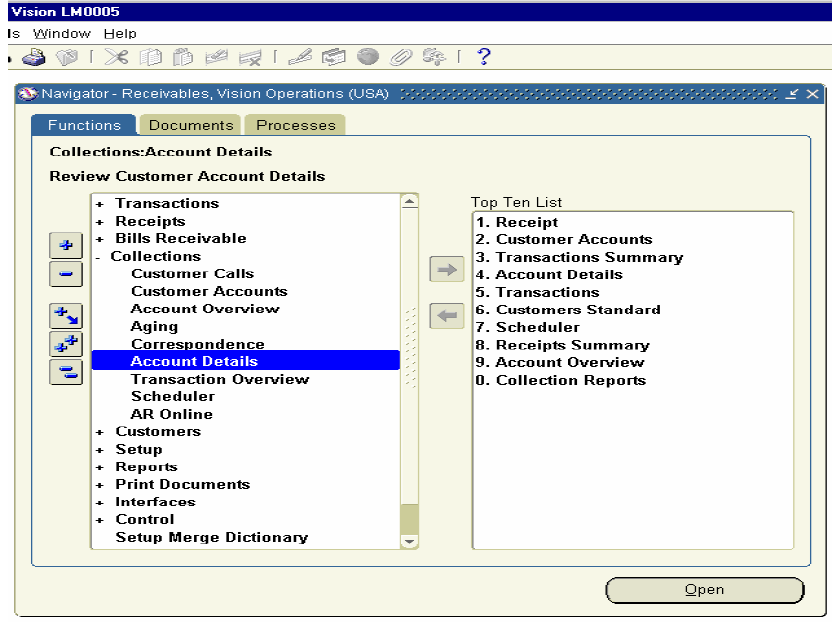Select the Aging function
Image resolution: width=832 pixels, height=627 pixels.
[154, 327]
